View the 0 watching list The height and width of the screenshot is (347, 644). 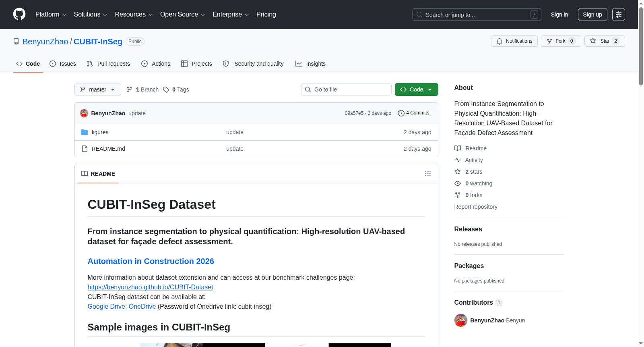point(473,183)
